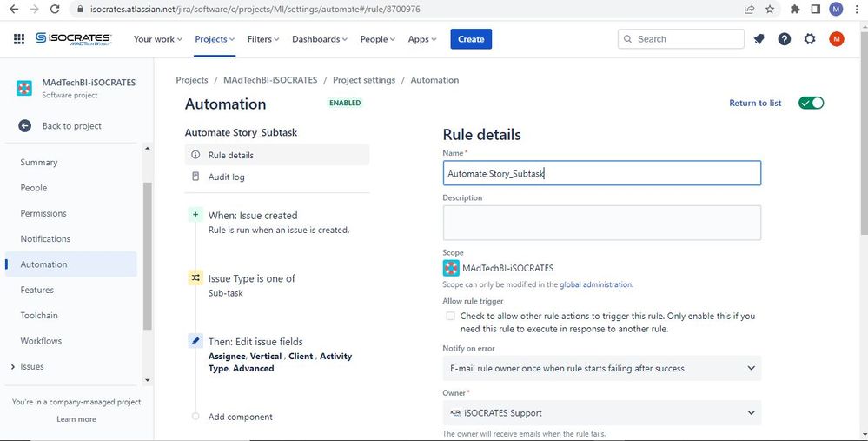This screenshot has width=868, height=441.
Task: Go forward with the browser forward arrow
Action: click(35, 9)
